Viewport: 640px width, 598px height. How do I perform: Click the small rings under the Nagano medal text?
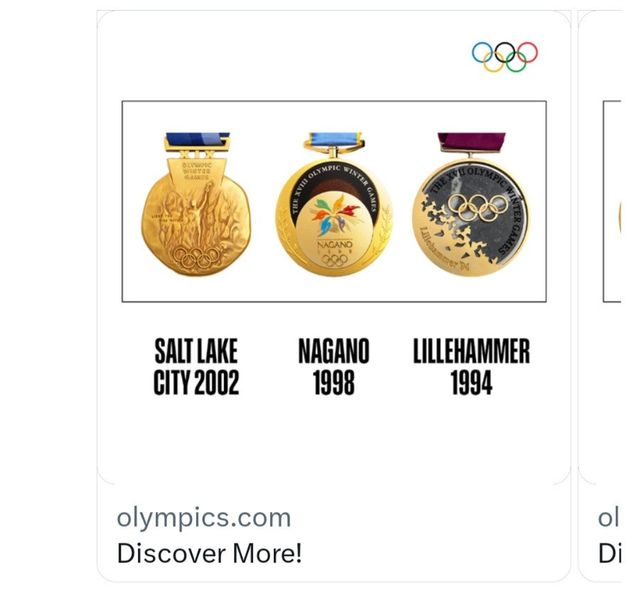[334, 260]
